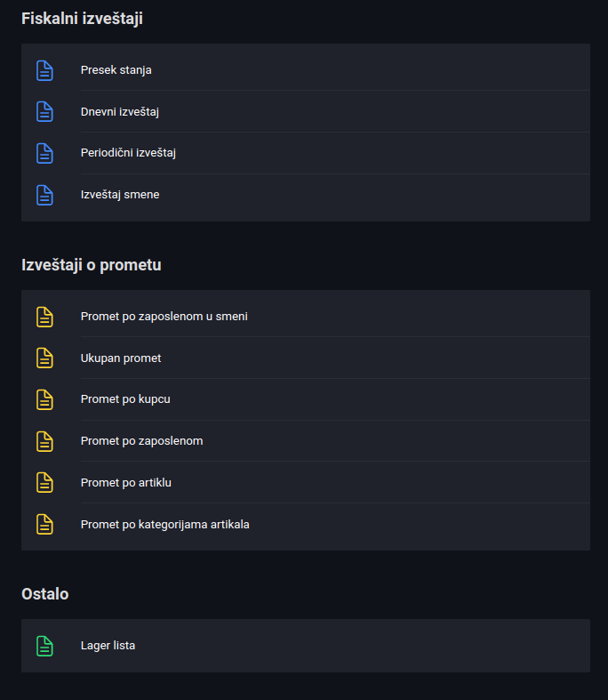
Task: Select Izveštaj smene from the fiscal reports
Action: click(306, 195)
